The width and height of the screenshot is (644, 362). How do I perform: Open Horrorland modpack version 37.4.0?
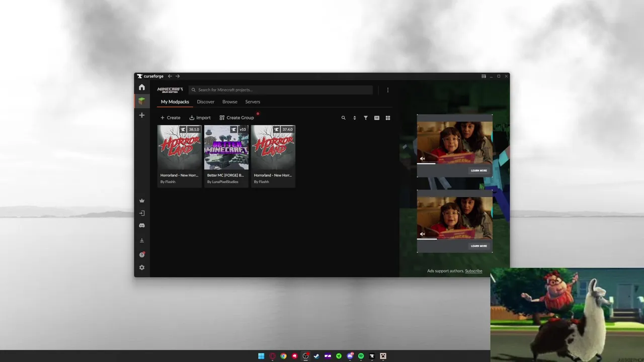pos(273,156)
